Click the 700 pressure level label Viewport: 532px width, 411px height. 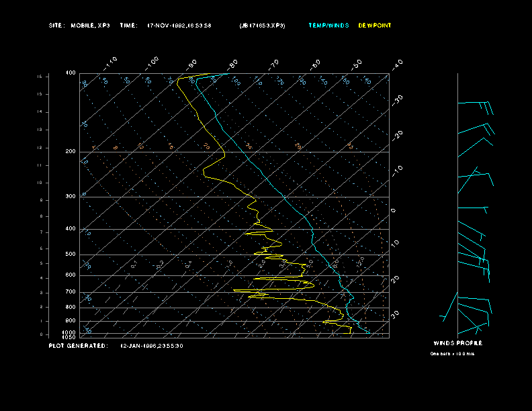[70, 292]
